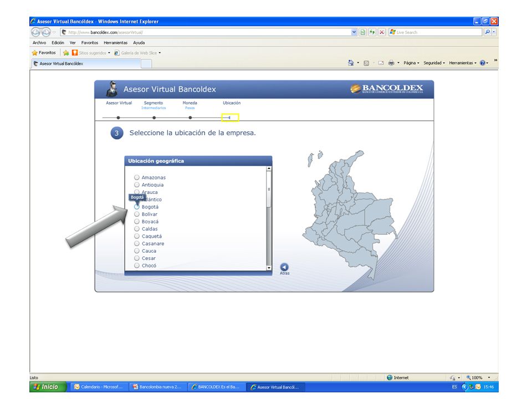Click the location list scrollbar down arrow
Image resolution: width=532 pixels, height=399 pixels.
pos(269,268)
